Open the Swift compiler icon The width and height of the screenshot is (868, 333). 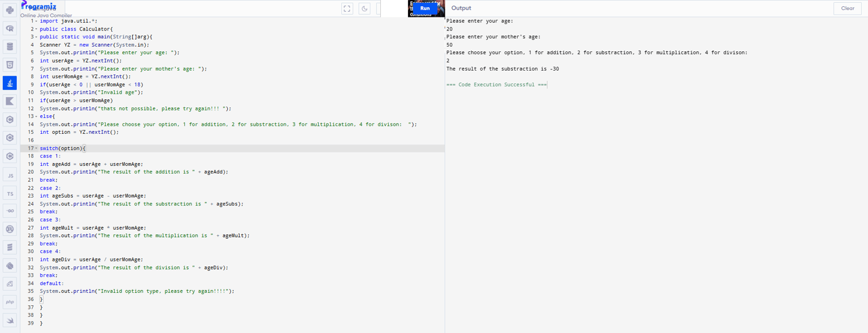click(10, 320)
